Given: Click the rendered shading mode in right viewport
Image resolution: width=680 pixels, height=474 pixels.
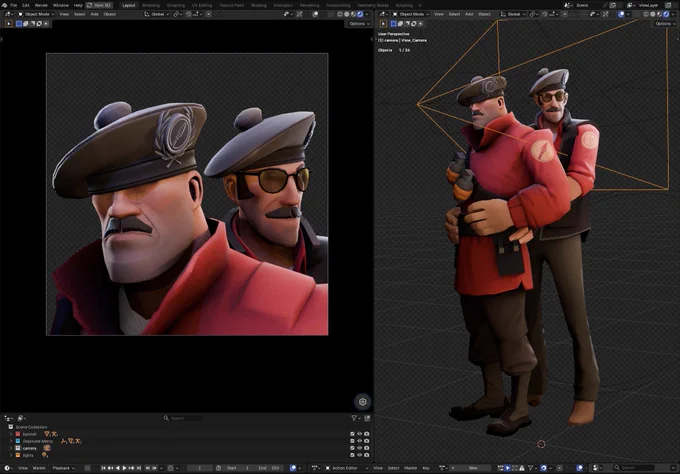Looking at the screenshot, I should tap(666, 14).
